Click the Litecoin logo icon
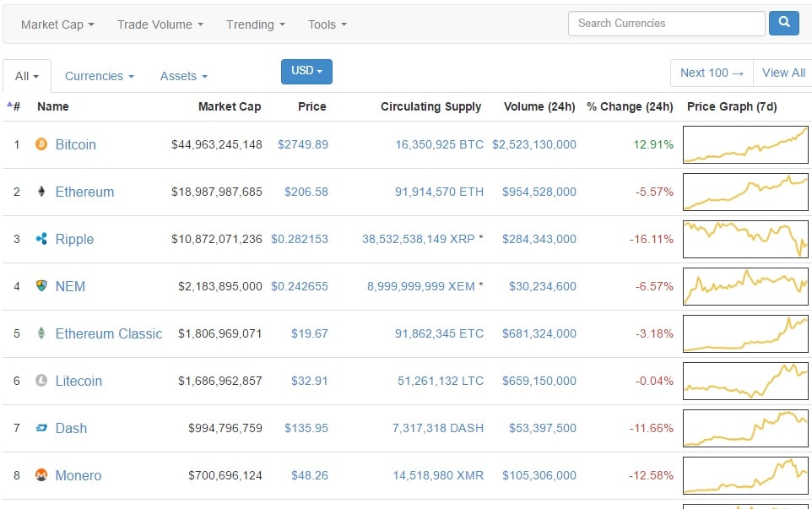 tap(41, 381)
